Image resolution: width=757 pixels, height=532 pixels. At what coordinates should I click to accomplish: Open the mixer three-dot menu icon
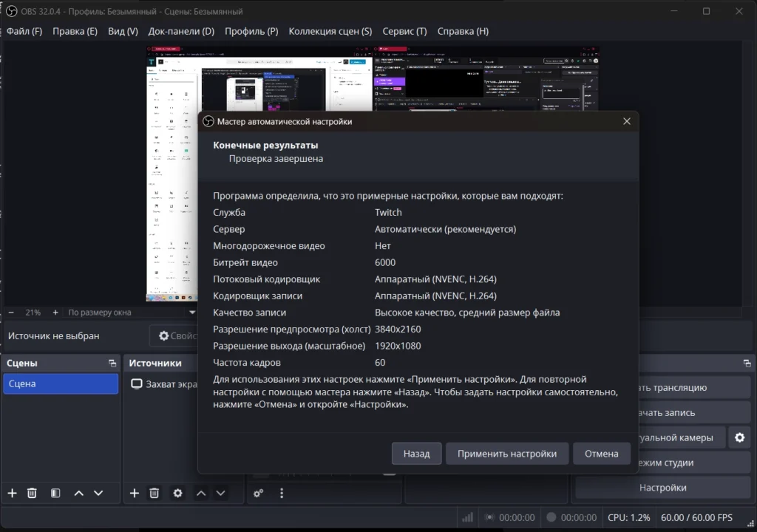click(282, 493)
